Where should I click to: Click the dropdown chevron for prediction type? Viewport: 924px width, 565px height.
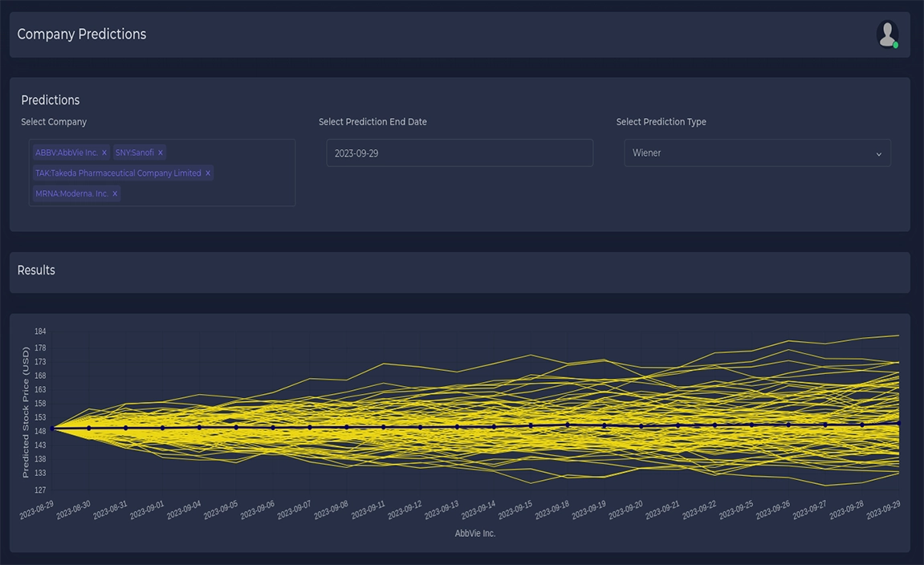pos(878,153)
